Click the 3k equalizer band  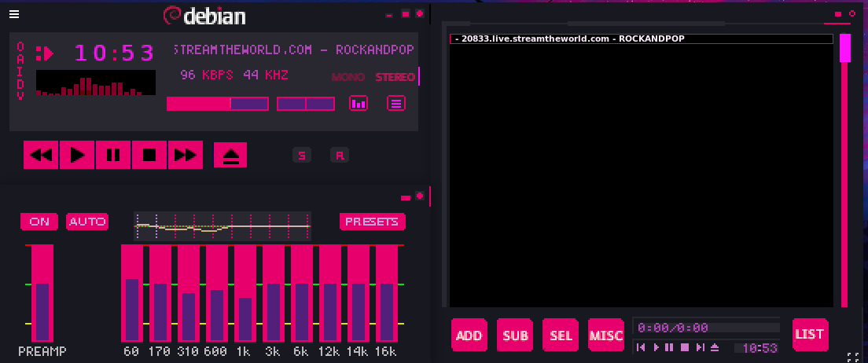point(274,293)
